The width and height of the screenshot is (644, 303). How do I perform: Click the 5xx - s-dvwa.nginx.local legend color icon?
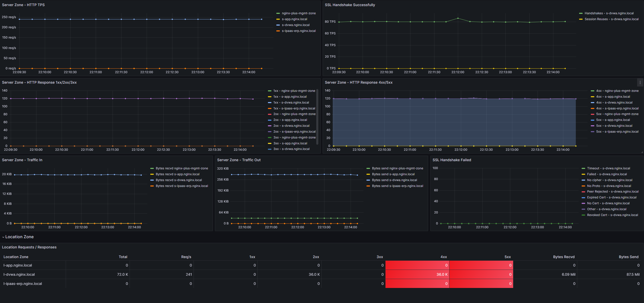pos(592,126)
